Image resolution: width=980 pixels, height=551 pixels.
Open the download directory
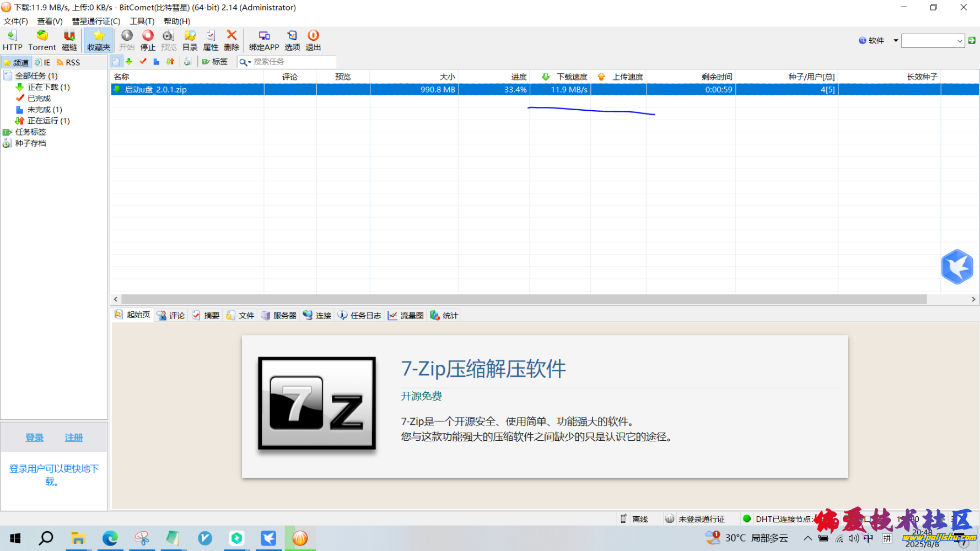190,40
